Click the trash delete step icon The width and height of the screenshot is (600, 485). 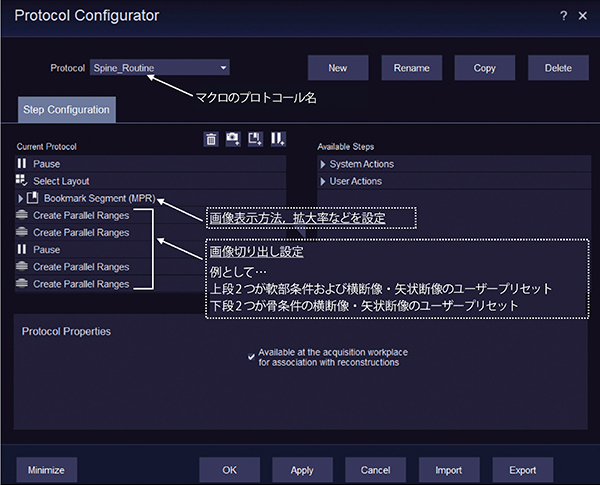pyautogui.click(x=211, y=140)
